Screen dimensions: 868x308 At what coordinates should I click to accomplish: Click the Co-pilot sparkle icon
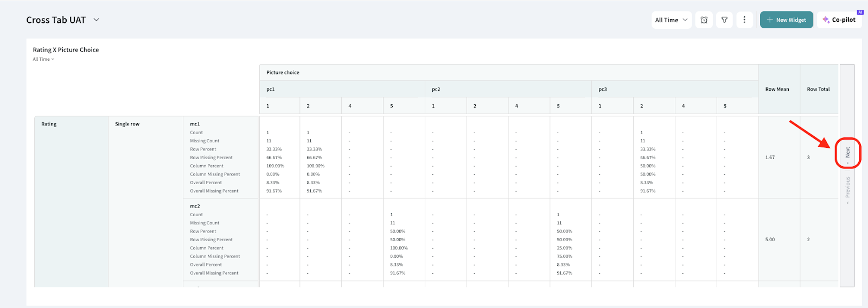coord(826,20)
